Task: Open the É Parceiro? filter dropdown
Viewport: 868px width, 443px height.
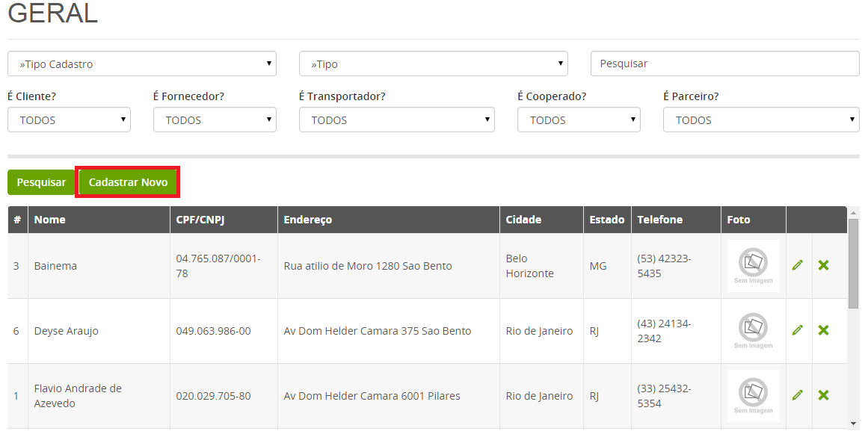Action: [761, 120]
